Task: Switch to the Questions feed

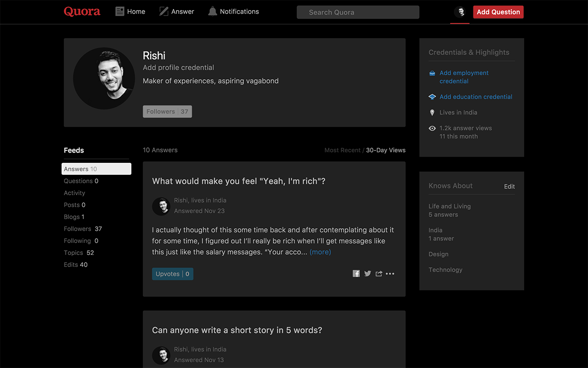Action: [x=81, y=181]
